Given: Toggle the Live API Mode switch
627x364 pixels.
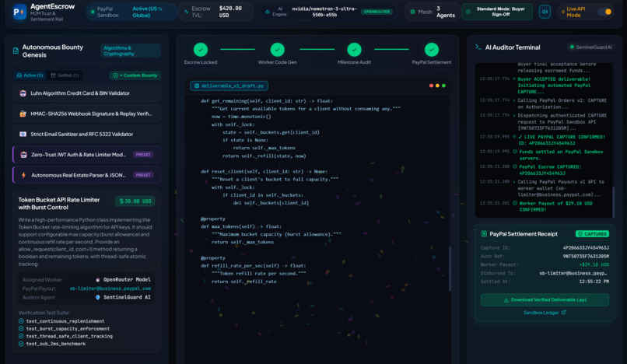Looking at the screenshot, I should (x=605, y=12).
